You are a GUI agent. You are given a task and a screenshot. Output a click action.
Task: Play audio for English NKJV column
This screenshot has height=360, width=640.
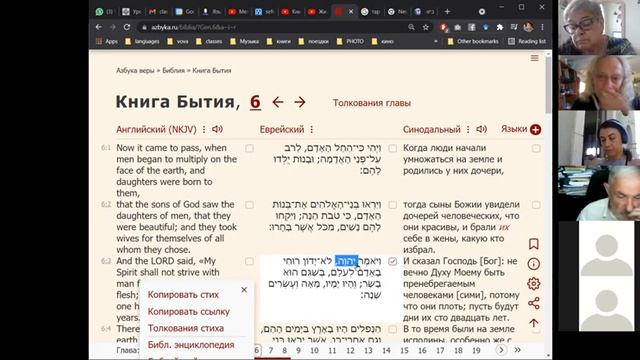[x=217, y=129]
